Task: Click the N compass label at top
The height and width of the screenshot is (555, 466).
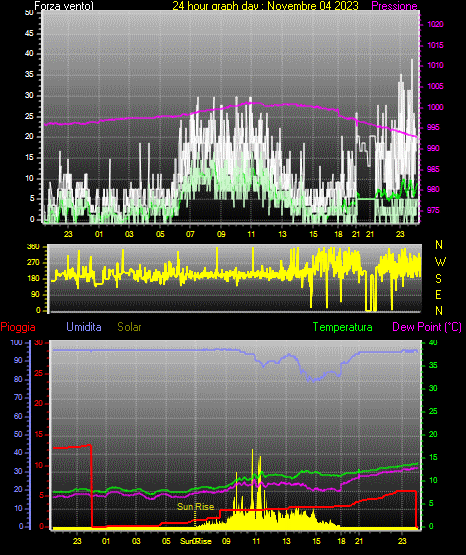Action: pos(439,245)
